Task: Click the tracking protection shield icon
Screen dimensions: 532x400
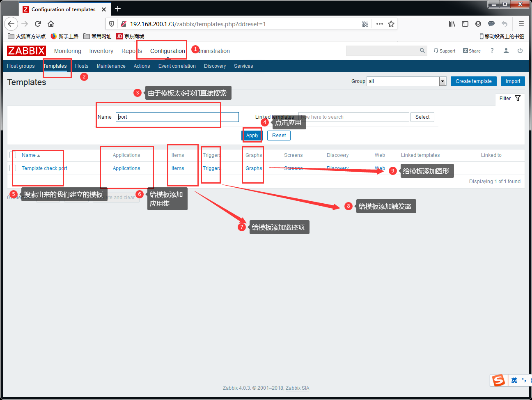Action: [112, 24]
